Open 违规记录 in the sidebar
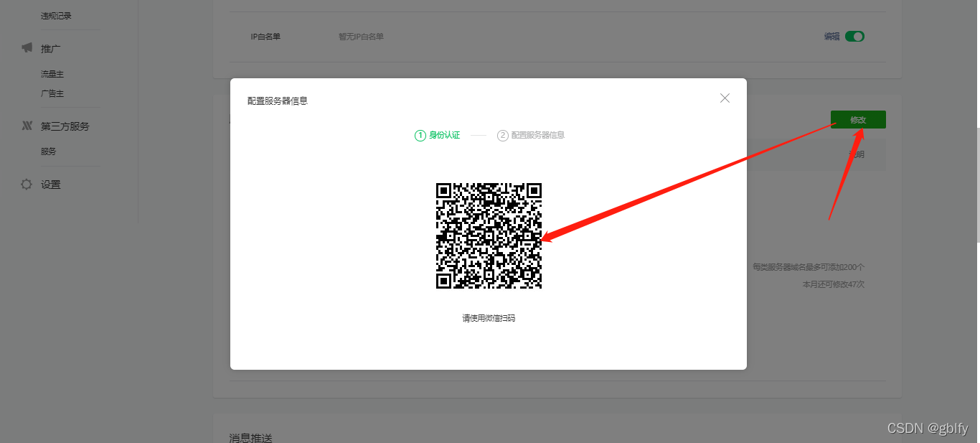980x443 pixels. click(56, 16)
